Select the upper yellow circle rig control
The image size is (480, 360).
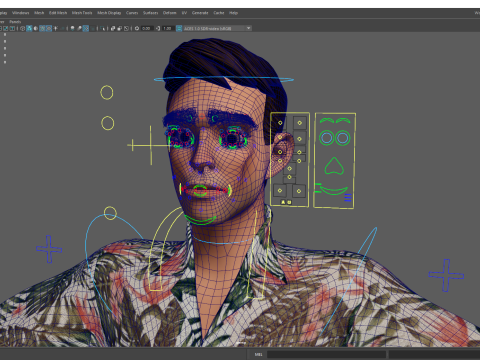click(x=107, y=92)
